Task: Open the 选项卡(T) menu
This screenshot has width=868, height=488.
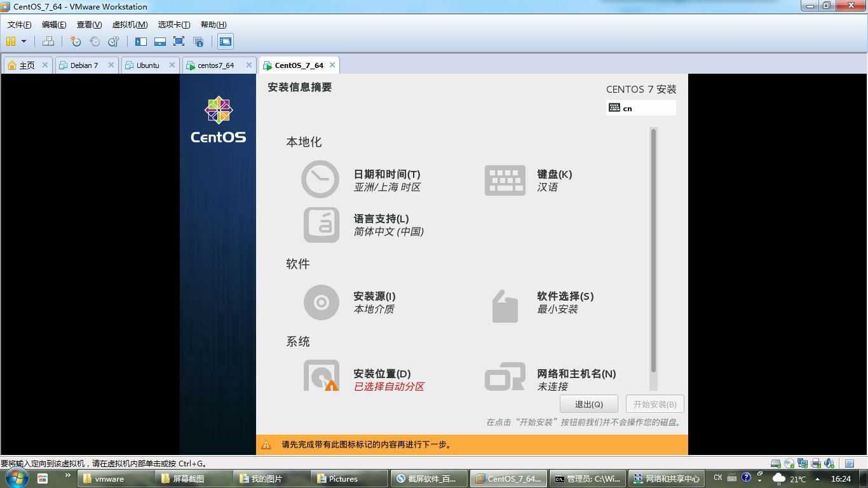Action: coord(174,25)
